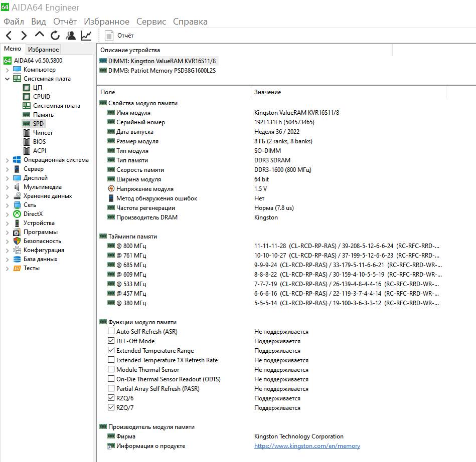Screen dimensions: 476x462
Task: Open the graph chart toolbar icon
Action: 86,36
